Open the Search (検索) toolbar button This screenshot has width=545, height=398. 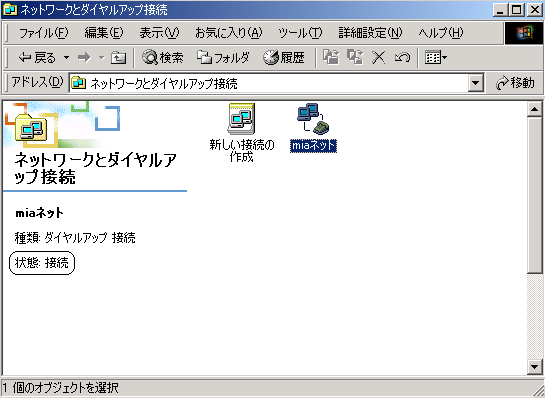coord(163,57)
